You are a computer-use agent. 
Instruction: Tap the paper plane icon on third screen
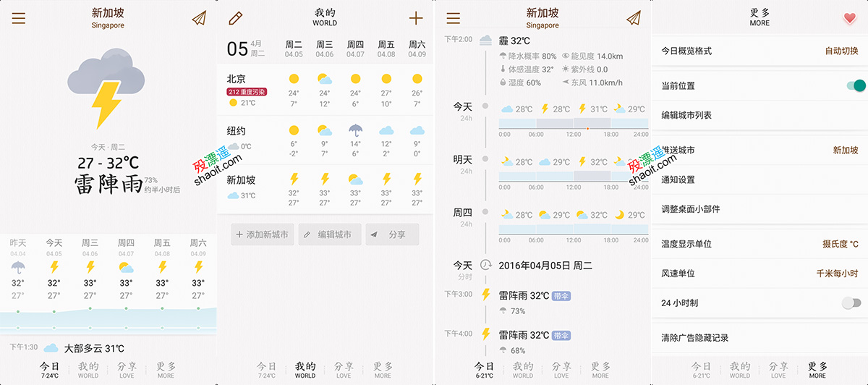tap(634, 18)
